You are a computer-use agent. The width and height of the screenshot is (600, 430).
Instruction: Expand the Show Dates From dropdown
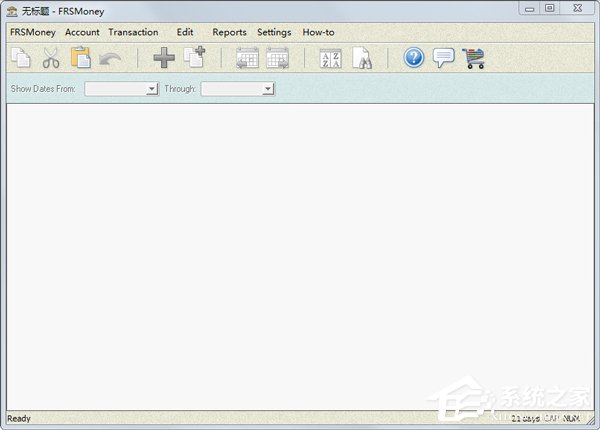click(152, 89)
